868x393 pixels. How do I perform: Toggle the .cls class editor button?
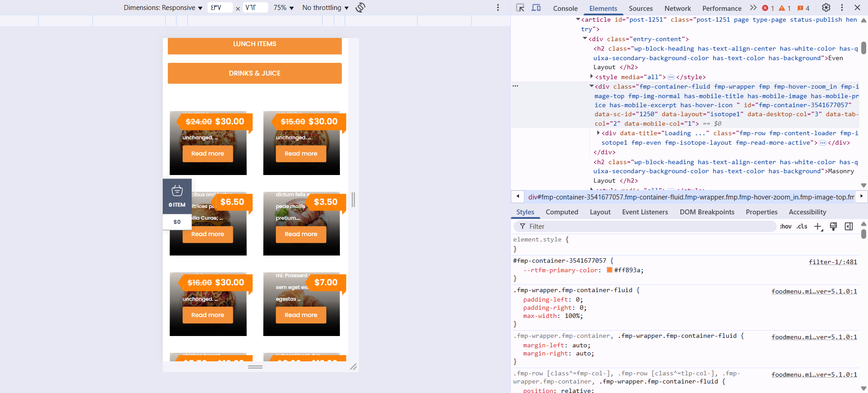click(802, 227)
